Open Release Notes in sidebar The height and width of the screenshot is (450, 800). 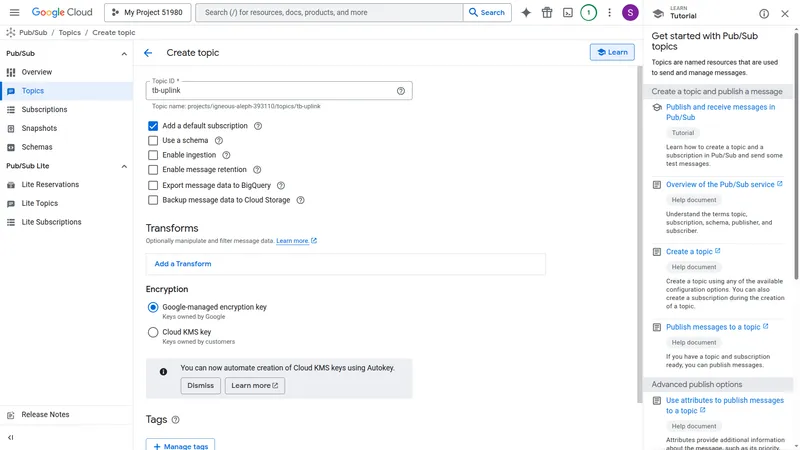click(x=66, y=415)
